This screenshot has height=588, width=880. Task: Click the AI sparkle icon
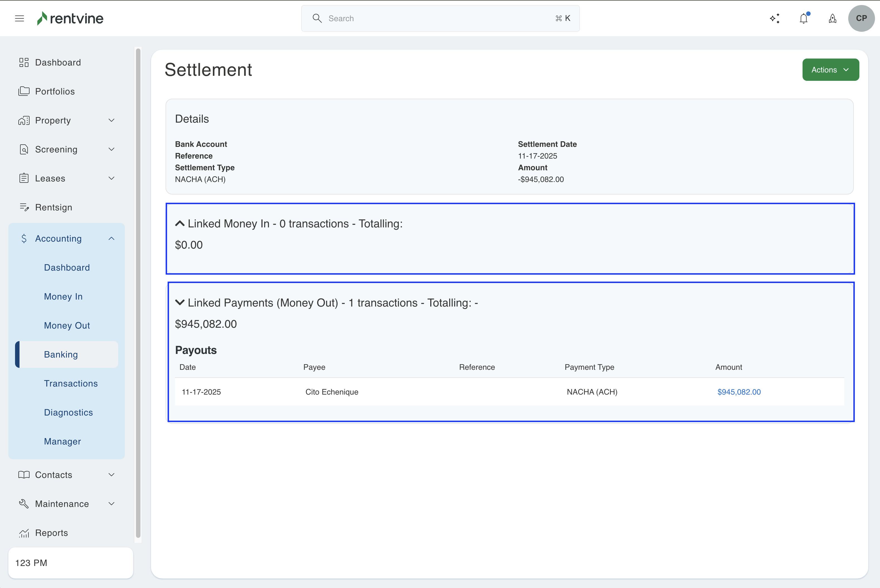click(x=775, y=18)
